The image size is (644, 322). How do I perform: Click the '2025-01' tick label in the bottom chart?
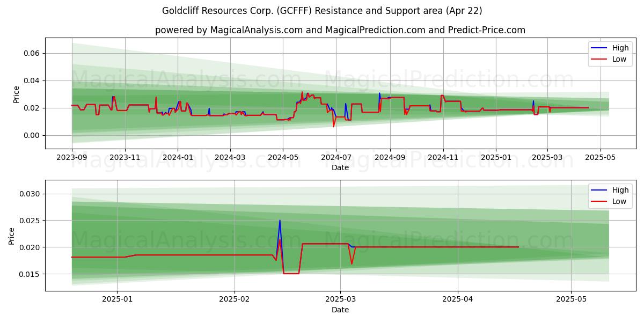(117, 300)
